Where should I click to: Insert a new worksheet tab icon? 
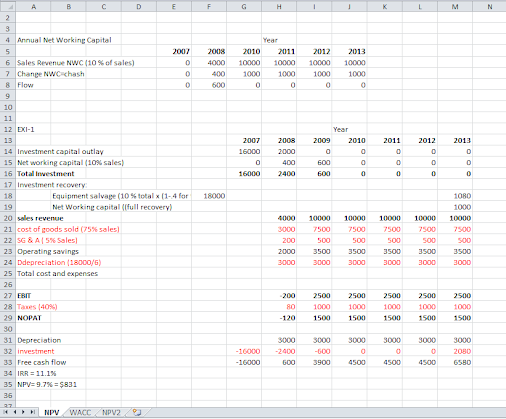click(x=137, y=412)
